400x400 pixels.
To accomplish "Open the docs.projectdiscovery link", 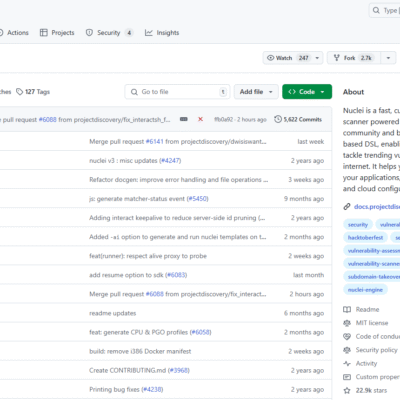I will (377, 207).
